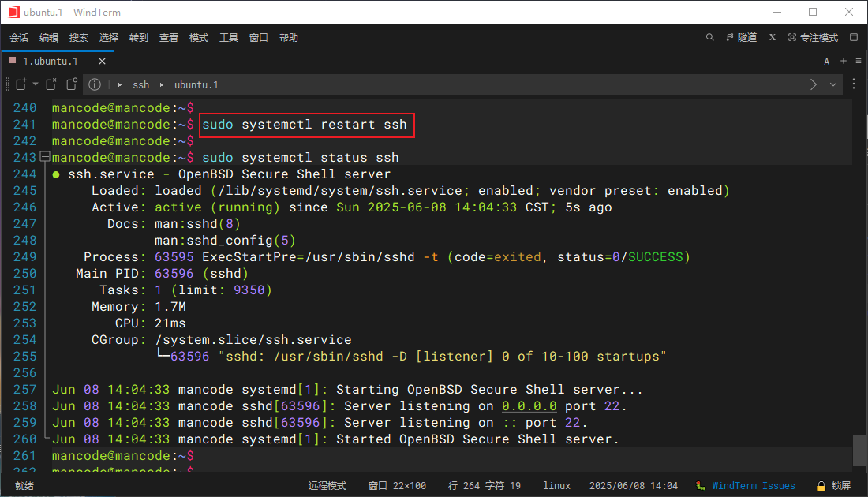Click the vertical scrollbar thumb
The width and height of the screenshot is (868, 497).
pyautogui.click(x=859, y=450)
